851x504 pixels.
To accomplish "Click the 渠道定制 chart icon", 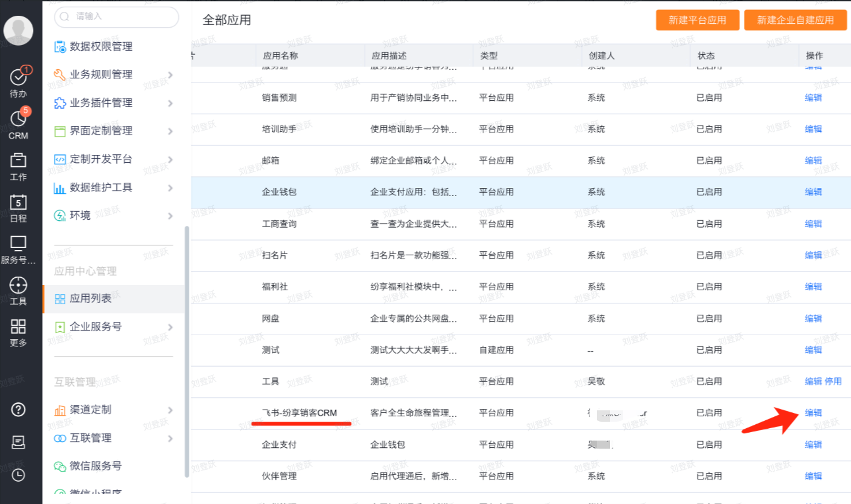I will pos(60,410).
